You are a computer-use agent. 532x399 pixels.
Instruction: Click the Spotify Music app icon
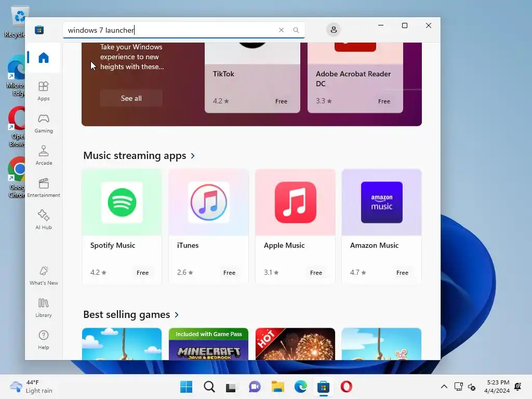pyautogui.click(x=122, y=202)
